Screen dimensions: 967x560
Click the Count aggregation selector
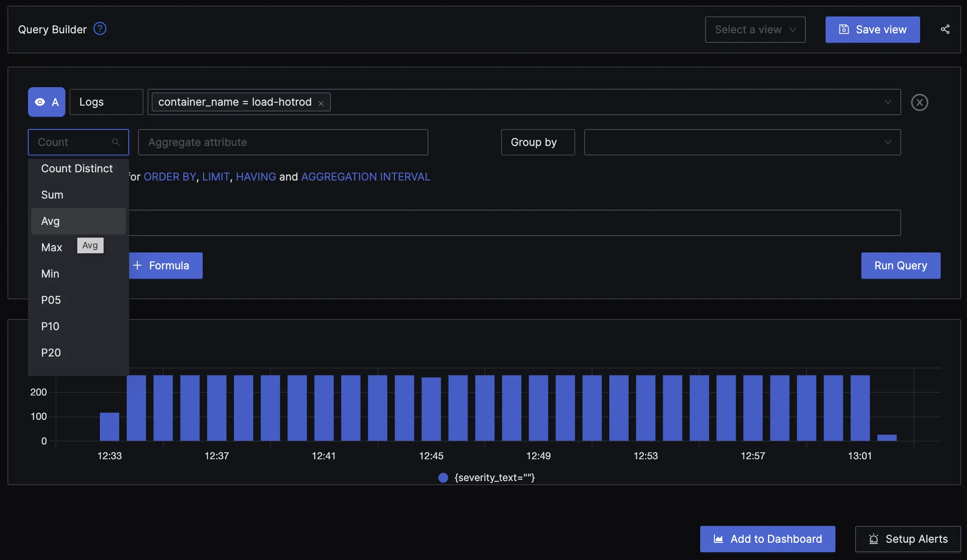(78, 142)
